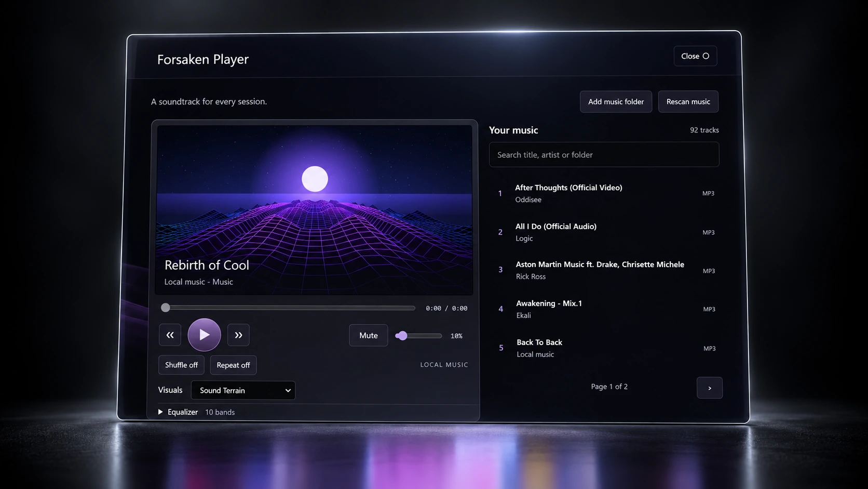
Task: Mute the audio
Action: pos(369,335)
